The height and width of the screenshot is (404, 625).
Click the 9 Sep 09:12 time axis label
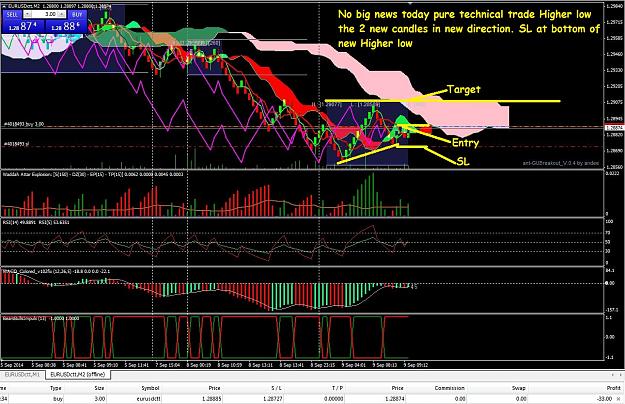pos(416,365)
